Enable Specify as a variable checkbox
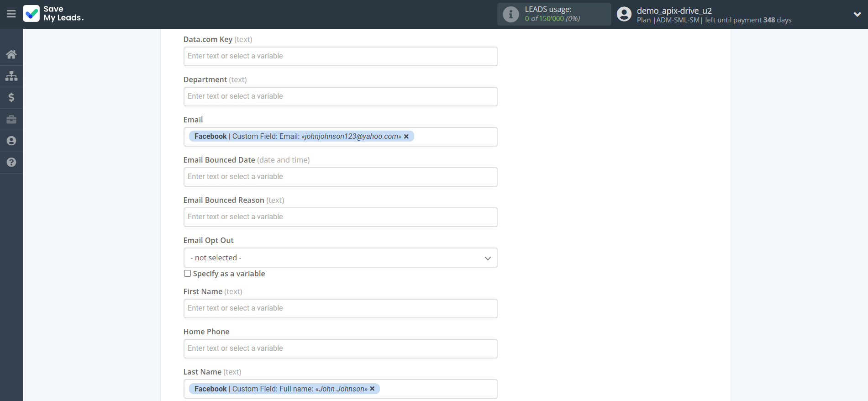The height and width of the screenshot is (401, 868). coord(187,274)
